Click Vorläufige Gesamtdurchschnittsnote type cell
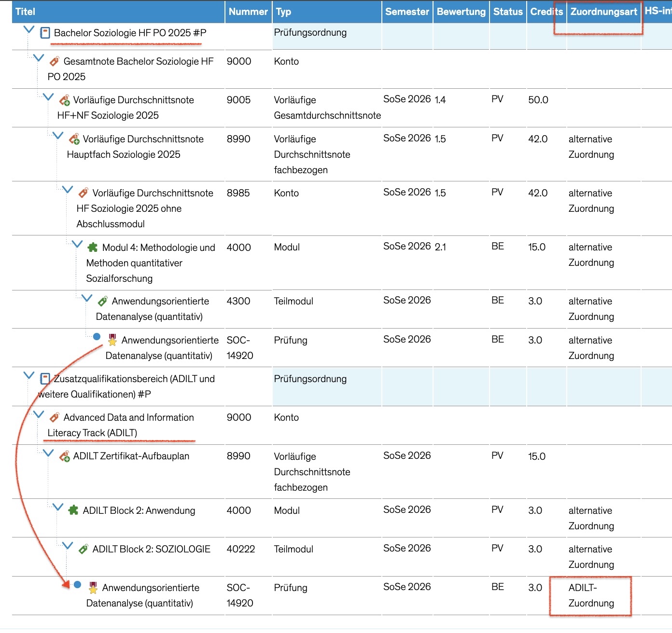Viewport: 672px width, 633px height. point(327,108)
